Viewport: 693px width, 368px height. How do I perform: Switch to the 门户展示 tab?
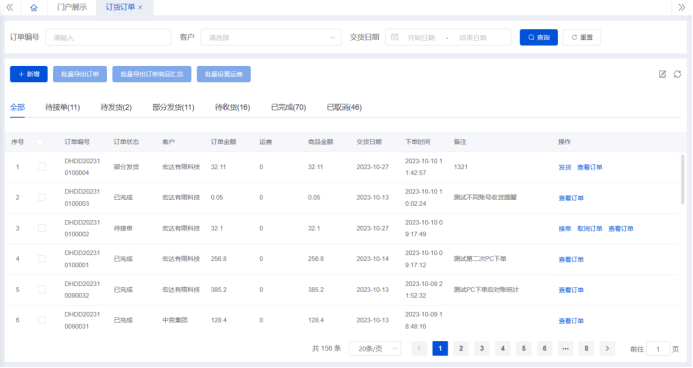pyautogui.click(x=72, y=8)
